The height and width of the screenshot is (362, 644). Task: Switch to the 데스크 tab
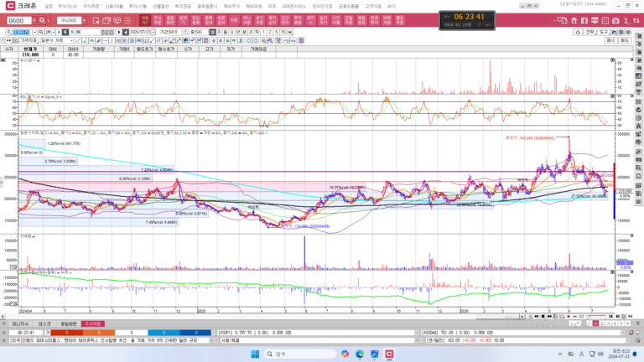tap(44, 323)
